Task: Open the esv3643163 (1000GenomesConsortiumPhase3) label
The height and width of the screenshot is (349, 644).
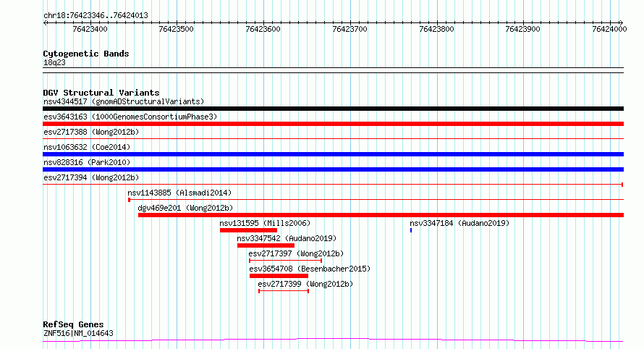Action: pyautogui.click(x=130, y=117)
